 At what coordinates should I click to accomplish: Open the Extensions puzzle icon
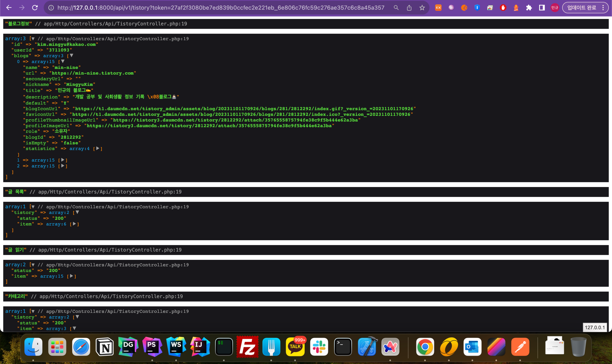(529, 8)
